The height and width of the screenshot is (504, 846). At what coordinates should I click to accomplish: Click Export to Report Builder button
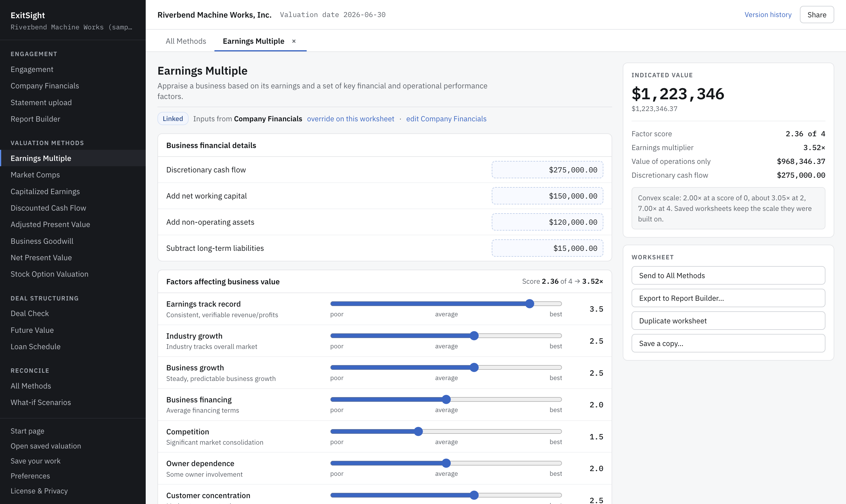(728, 298)
